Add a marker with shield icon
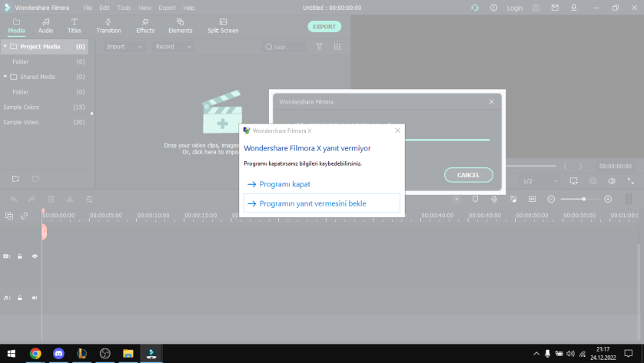The image size is (644, 363). tap(475, 199)
